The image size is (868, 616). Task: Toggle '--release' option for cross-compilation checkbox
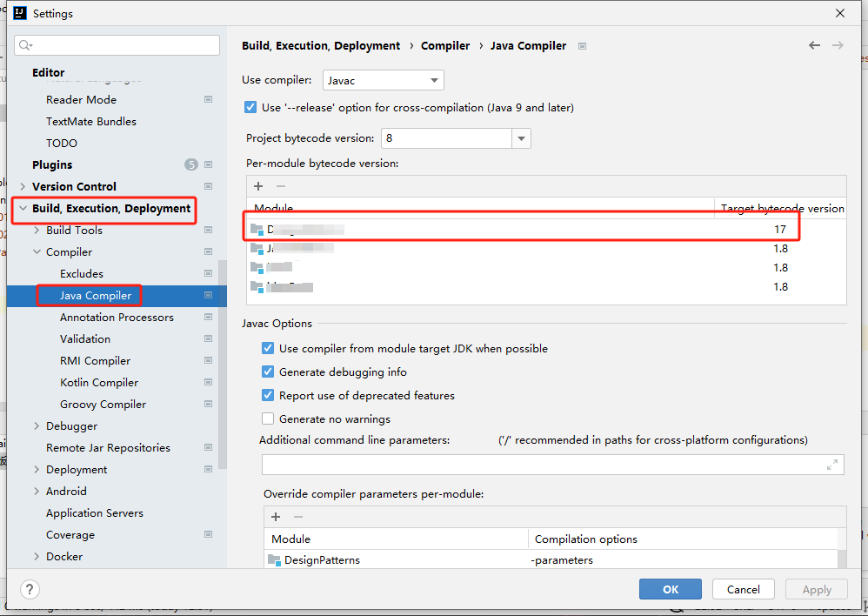(x=250, y=108)
